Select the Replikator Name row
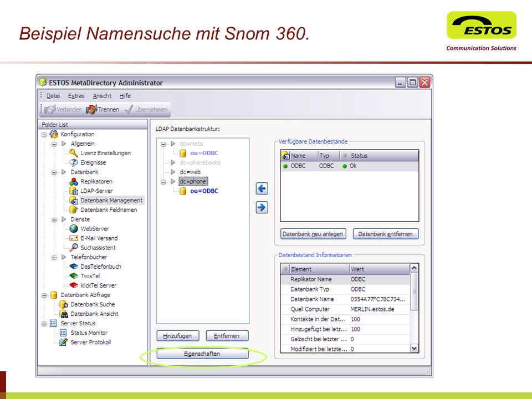The height and width of the screenshot is (399, 532). click(345, 279)
